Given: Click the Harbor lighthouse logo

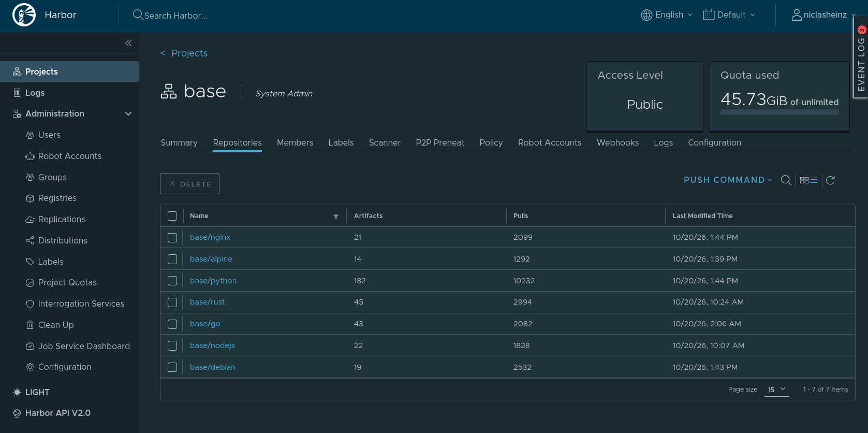Looking at the screenshot, I should click(24, 15).
